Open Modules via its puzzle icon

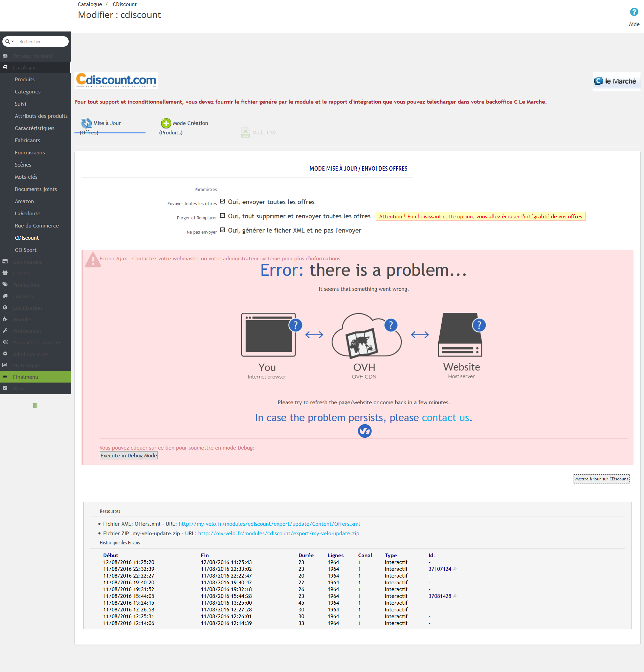pyautogui.click(x=5, y=319)
